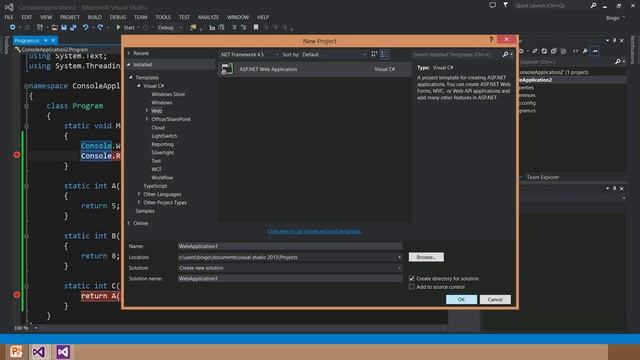640x360 pixels.
Task: Open the Debug configuration dropdown
Action: (169, 27)
